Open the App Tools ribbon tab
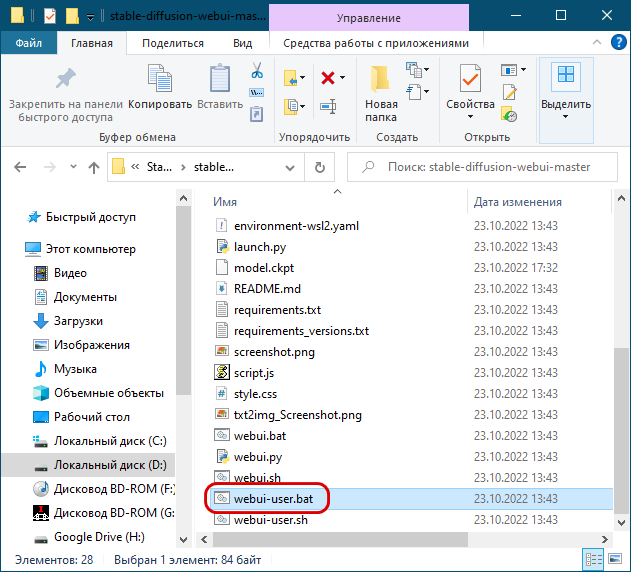 pos(376,43)
